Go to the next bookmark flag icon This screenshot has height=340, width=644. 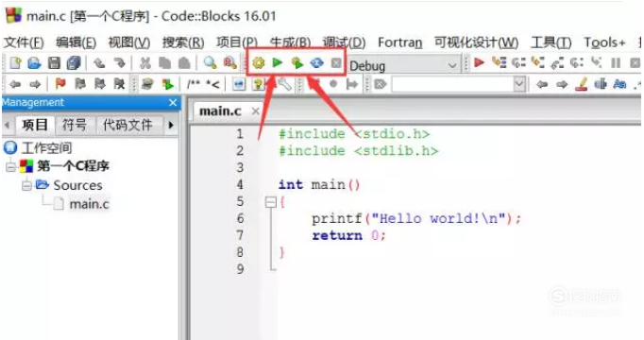(99, 84)
